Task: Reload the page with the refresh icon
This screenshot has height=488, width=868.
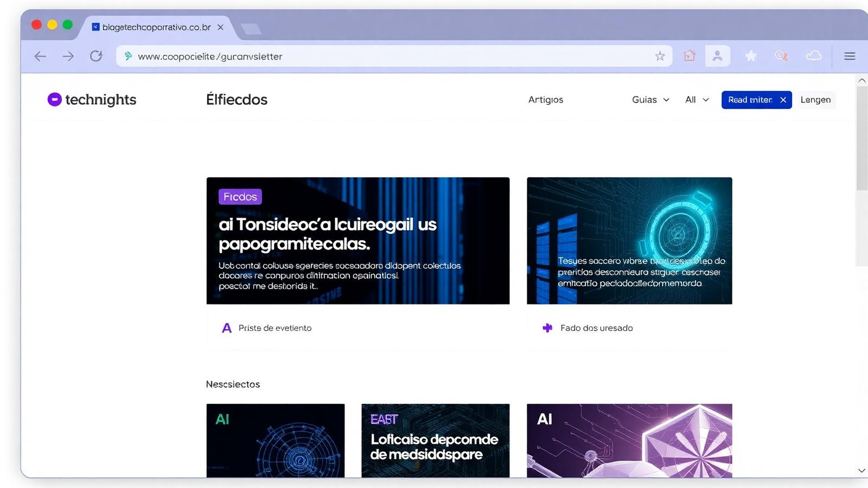Action: [96, 56]
